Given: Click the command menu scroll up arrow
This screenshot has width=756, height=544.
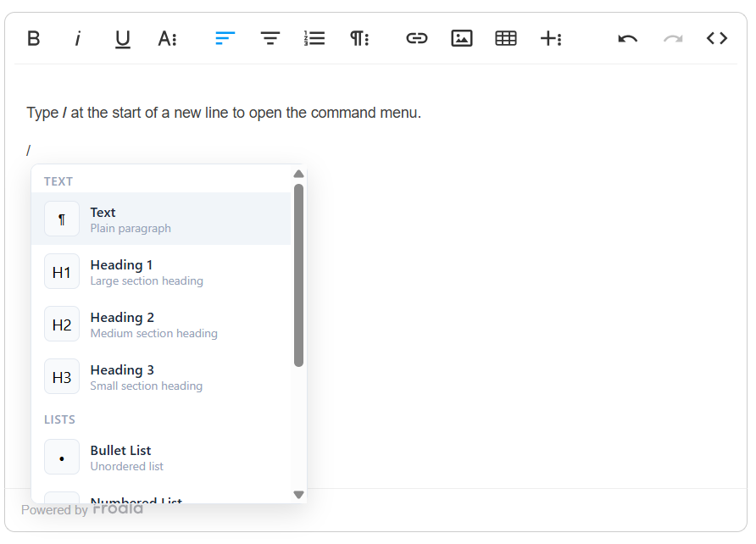Looking at the screenshot, I should tap(299, 174).
